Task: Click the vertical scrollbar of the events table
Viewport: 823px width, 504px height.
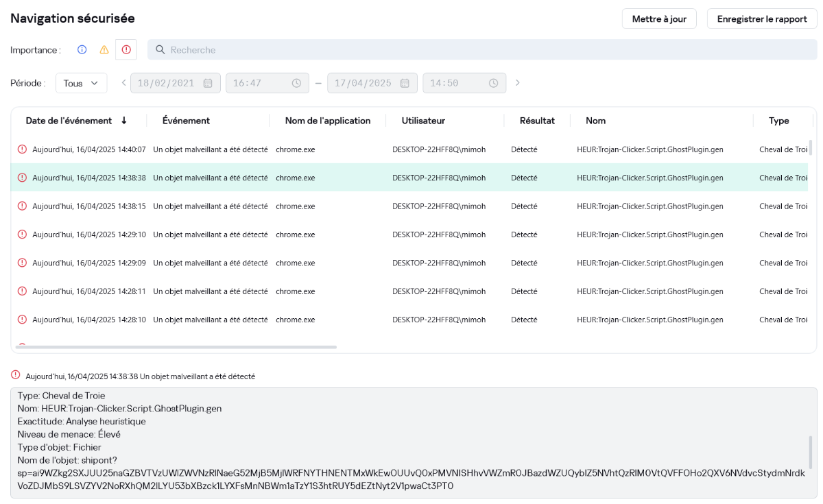Action: point(811,147)
